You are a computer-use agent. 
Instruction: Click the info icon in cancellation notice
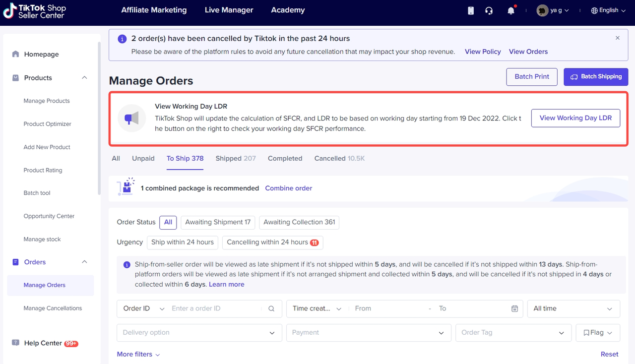pyautogui.click(x=122, y=39)
